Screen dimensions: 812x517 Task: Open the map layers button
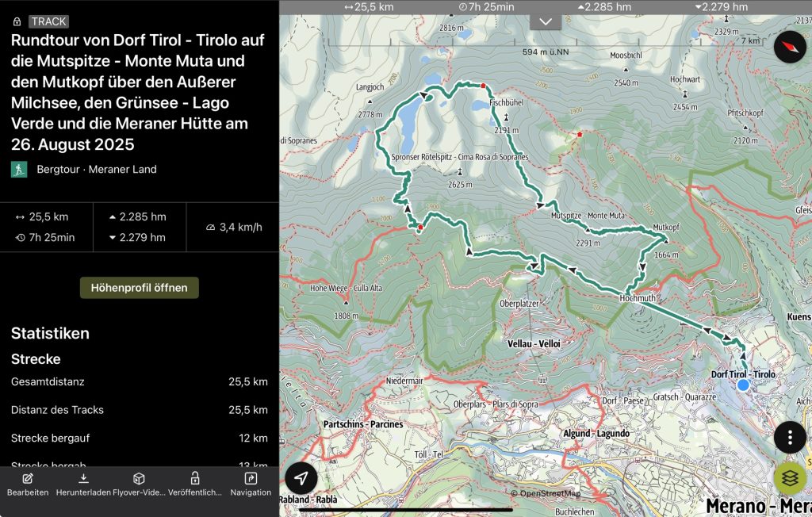click(x=790, y=478)
